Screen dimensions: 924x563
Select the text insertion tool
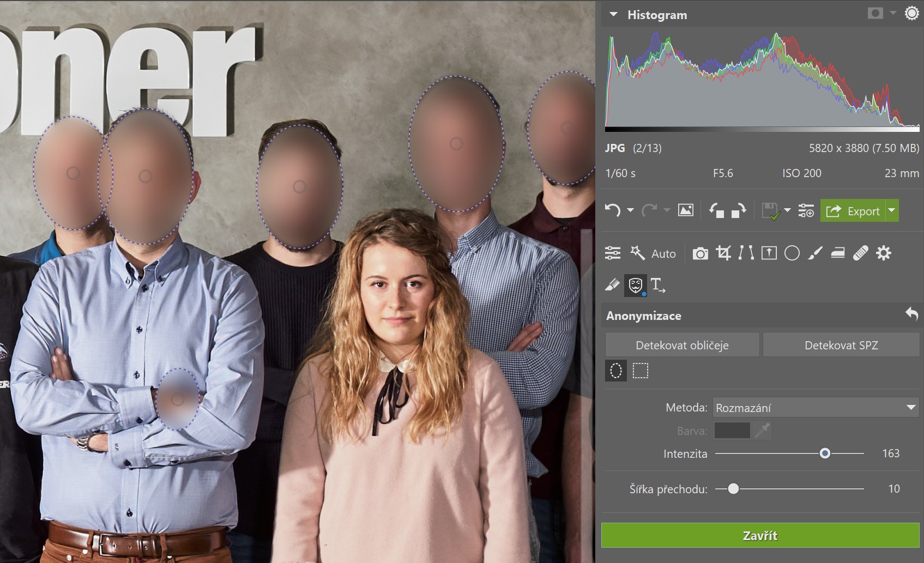[659, 285]
